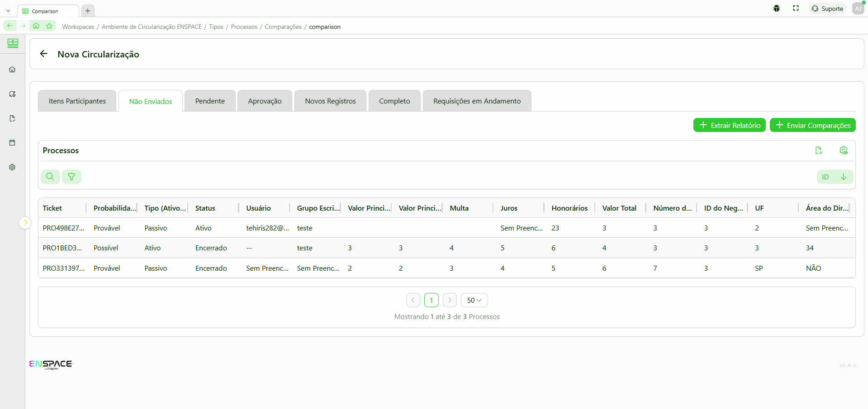The image size is (868, 409).
Task: Toggle sort direction arrow next to ID
Action: (843, 177)
